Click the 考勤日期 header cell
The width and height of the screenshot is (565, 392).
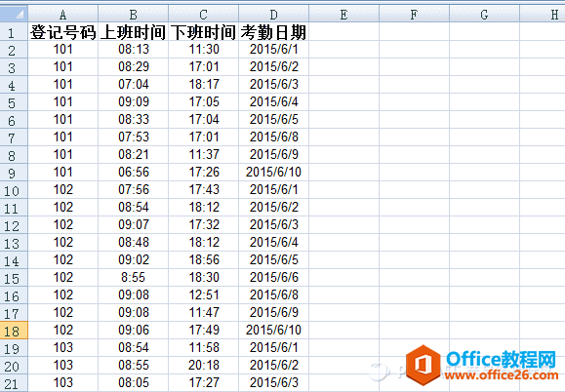(x=273, y=31)
